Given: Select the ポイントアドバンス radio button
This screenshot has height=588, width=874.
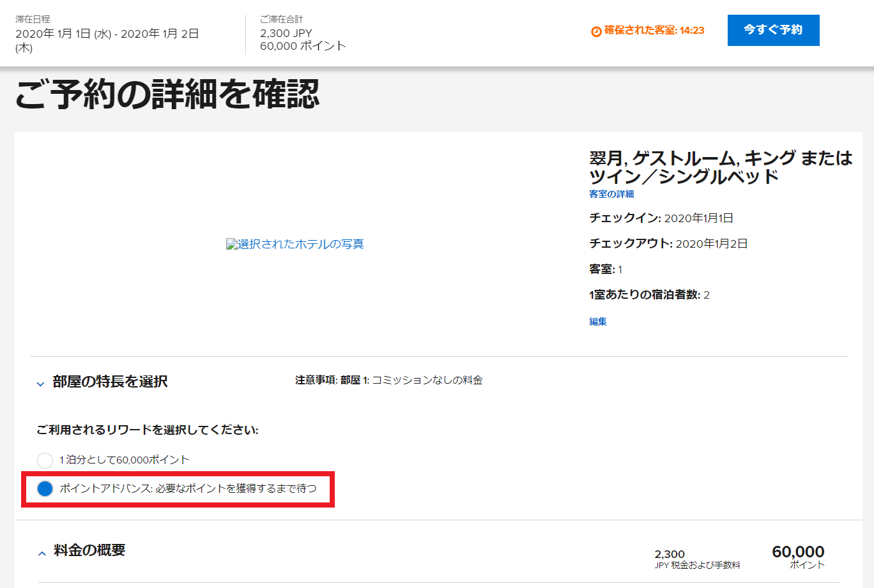Looking at the screenshot, I should click(45, 489).
